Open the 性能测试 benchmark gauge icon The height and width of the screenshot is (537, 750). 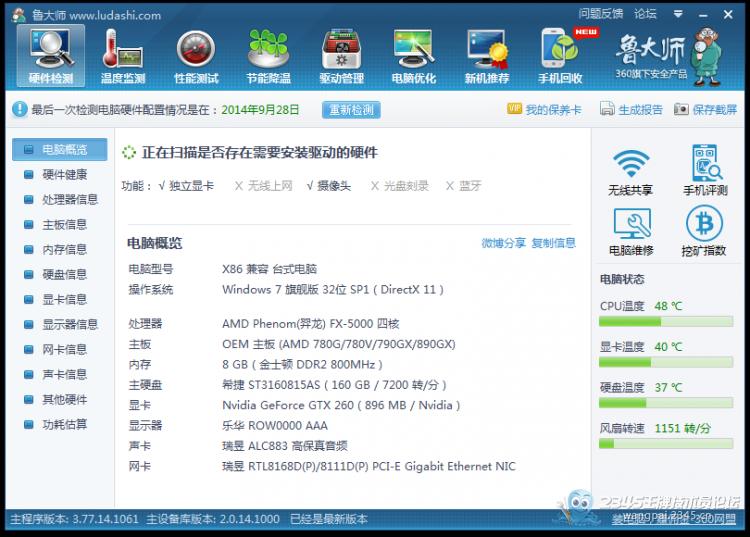(x=196, y=56)
